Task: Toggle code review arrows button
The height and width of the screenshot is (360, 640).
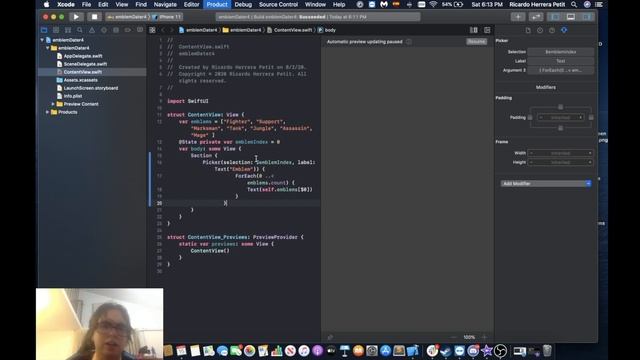Action: point(536,17)
